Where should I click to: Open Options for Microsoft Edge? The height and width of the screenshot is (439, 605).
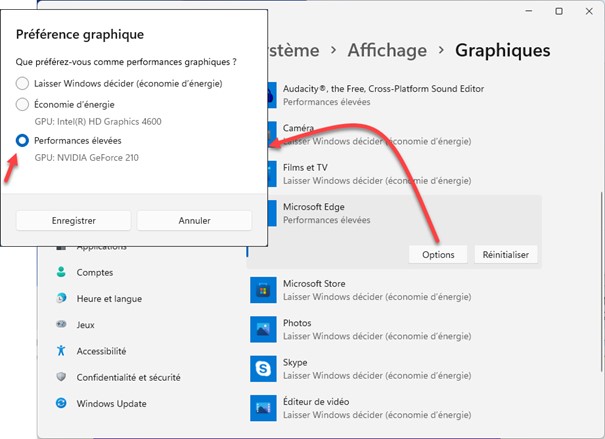pyautogui.click(x=438, y=255)
